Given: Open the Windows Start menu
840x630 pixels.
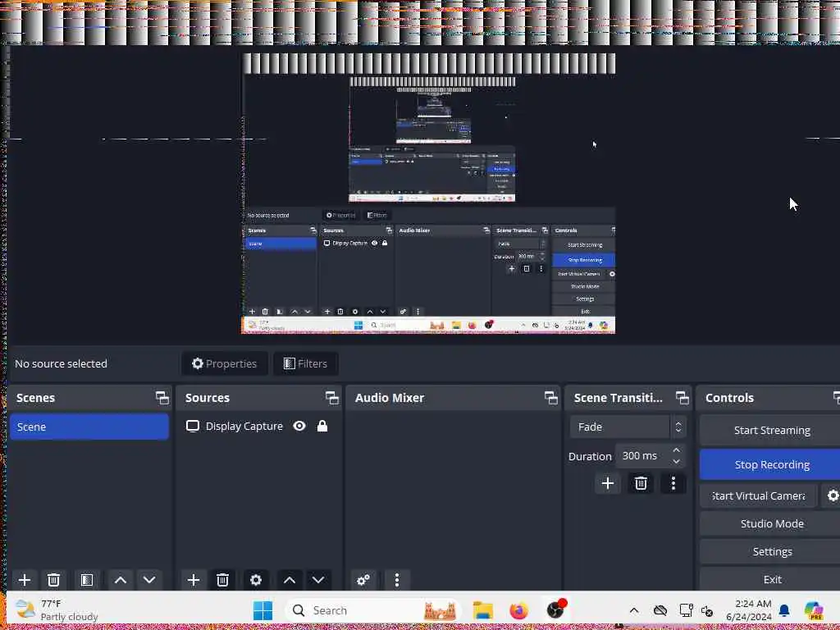Looking at the screenshot, I should [x=262, y=610].
